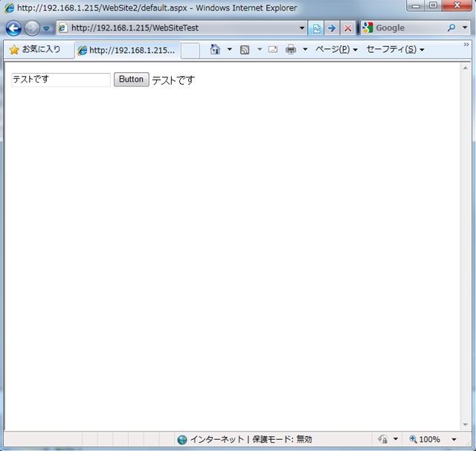Click the RSS feeds icon

pyautogui.click(x=245, y=50)
